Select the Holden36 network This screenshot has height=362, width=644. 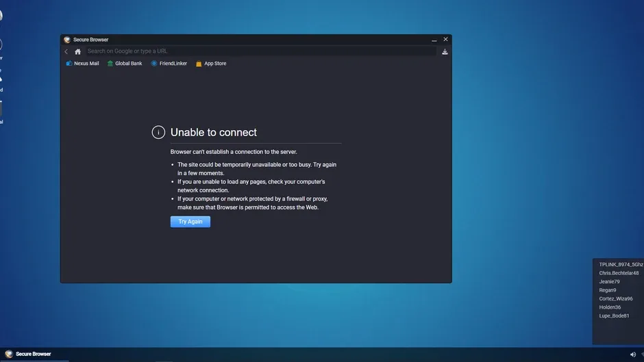(610, 307)
